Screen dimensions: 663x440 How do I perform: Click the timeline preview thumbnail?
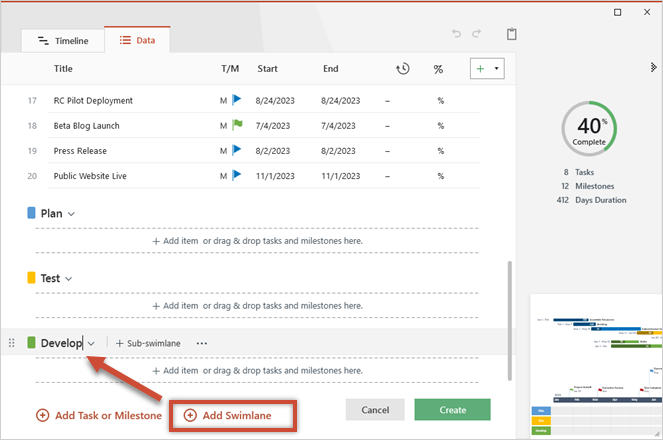tap(596, 365)
